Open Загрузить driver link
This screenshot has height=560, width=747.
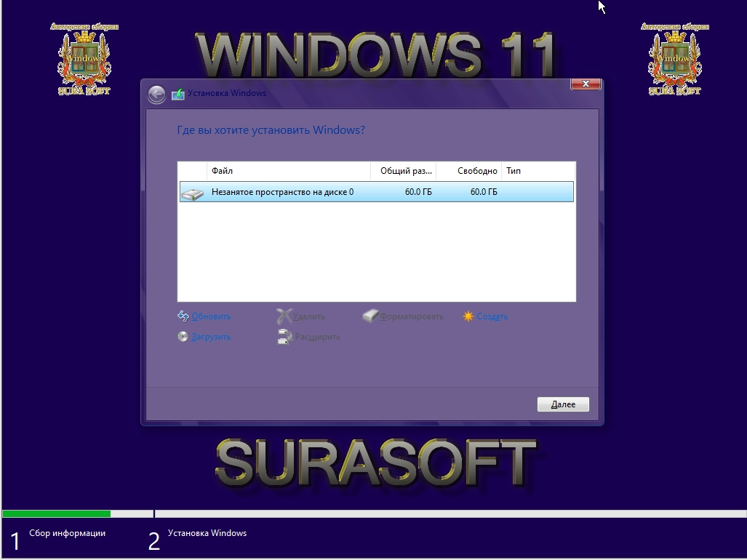[211, 337]
